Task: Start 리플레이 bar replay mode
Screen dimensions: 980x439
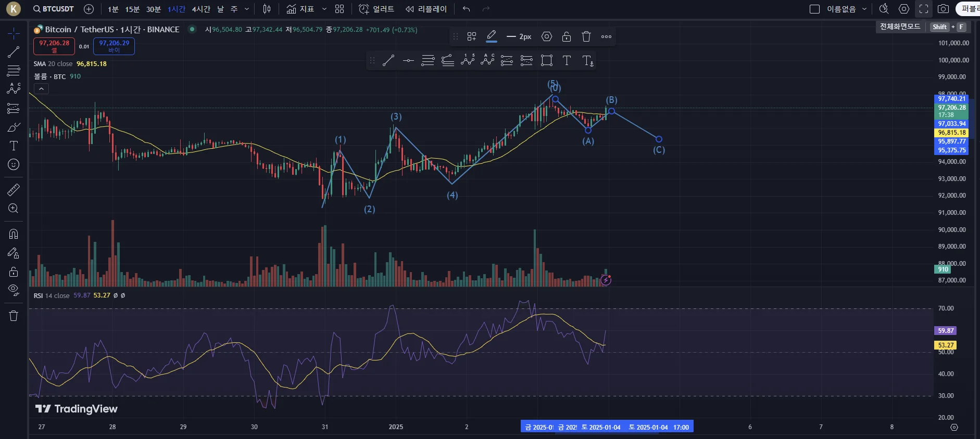Action: (x=426, y=9)
